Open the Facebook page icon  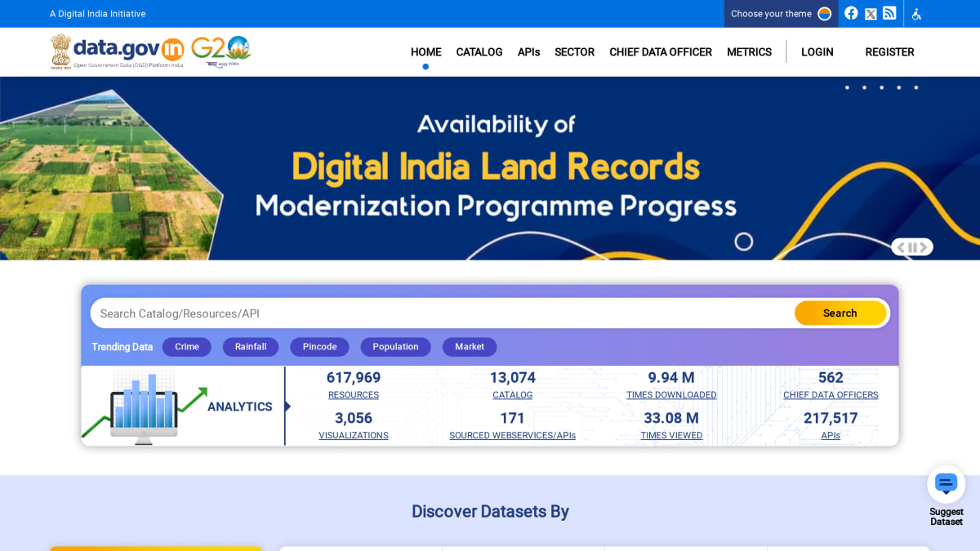tap(851, 13)
